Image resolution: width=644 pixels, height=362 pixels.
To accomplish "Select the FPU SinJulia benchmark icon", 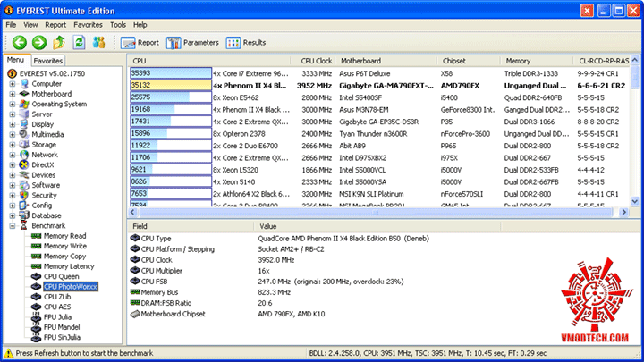I will tap(36, 337).
